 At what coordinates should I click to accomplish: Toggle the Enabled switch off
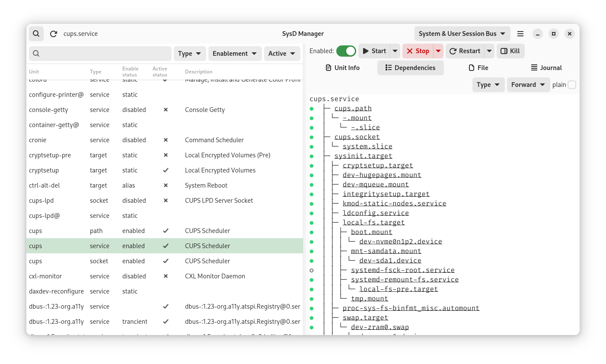tap(346, 51)
